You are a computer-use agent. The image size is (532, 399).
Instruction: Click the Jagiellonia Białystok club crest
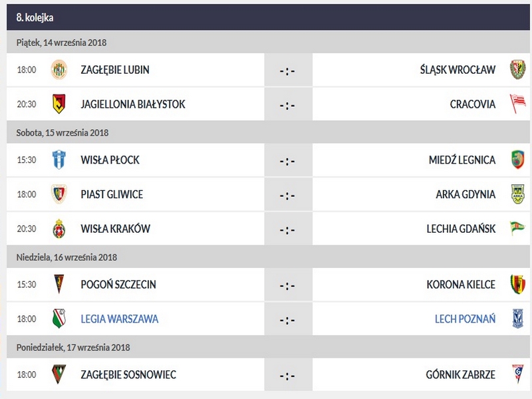59,104
